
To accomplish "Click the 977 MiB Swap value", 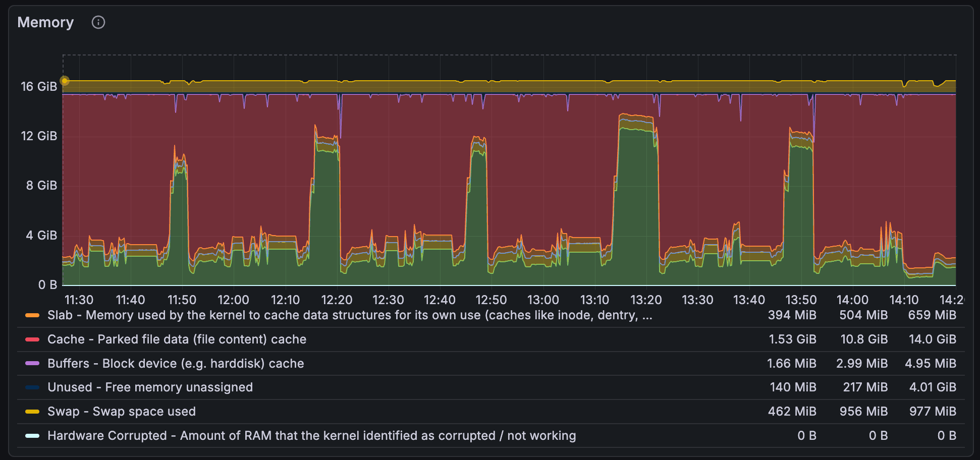I will pos(932,412).
